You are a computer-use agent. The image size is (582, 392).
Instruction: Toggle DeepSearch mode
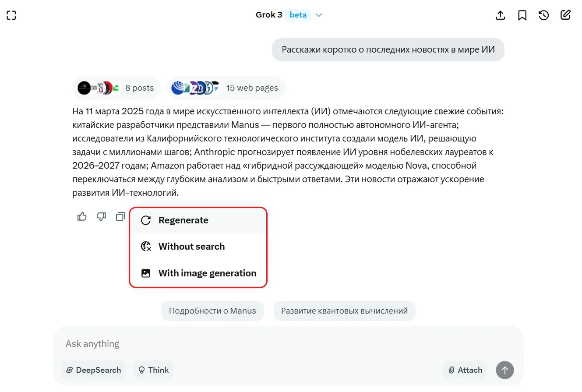pos(93,370)
